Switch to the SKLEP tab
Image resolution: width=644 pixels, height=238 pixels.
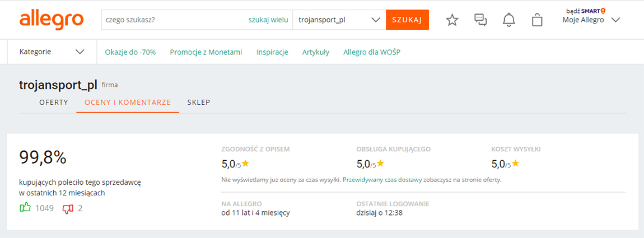coord(199,102)
